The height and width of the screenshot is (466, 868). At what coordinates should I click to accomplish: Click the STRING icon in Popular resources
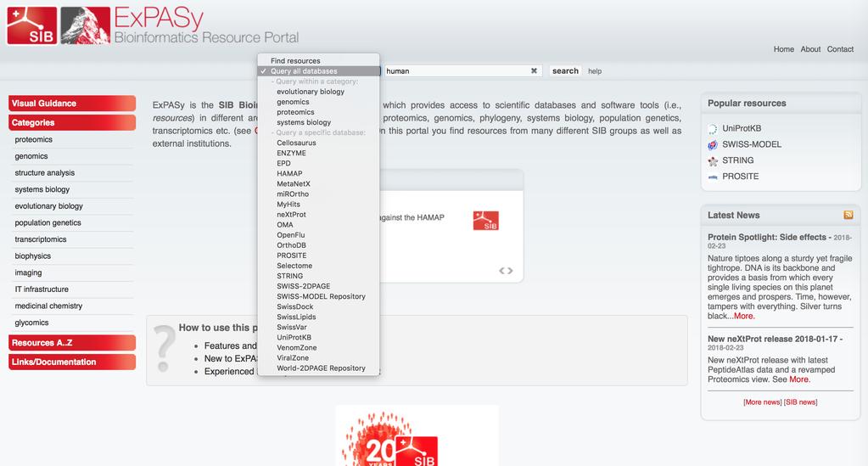(x=713, y=160)
